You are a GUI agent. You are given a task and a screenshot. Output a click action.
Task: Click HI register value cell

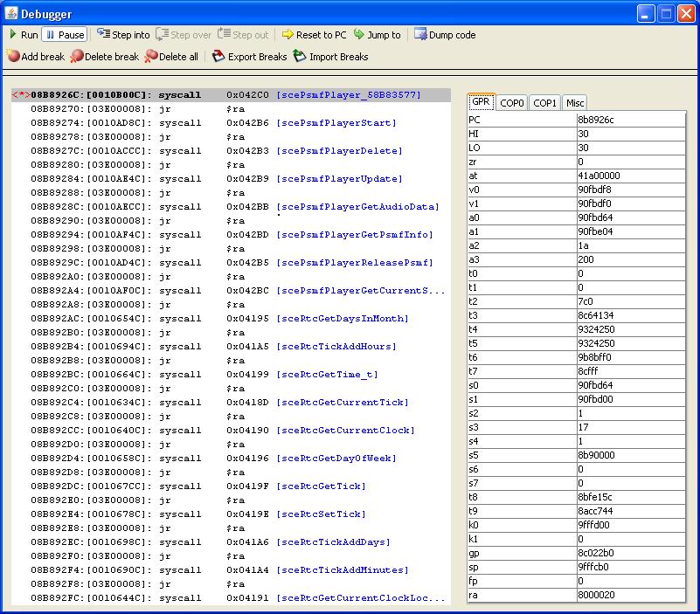631,134
